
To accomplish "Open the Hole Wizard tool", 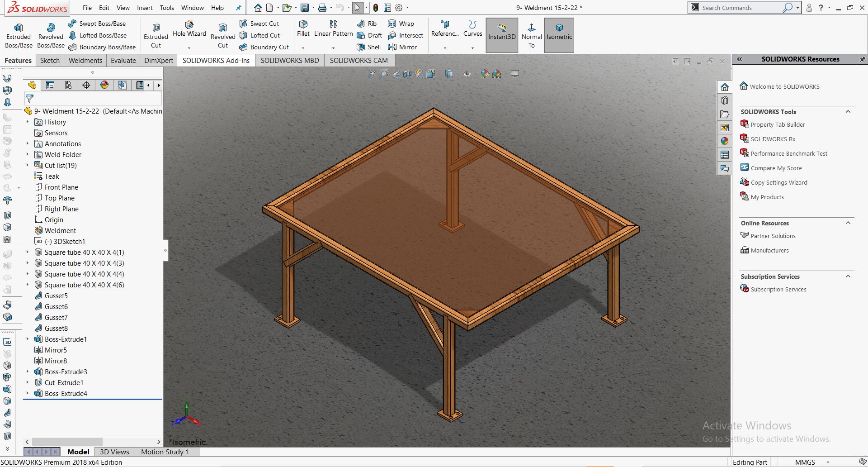I will point(189,29).
